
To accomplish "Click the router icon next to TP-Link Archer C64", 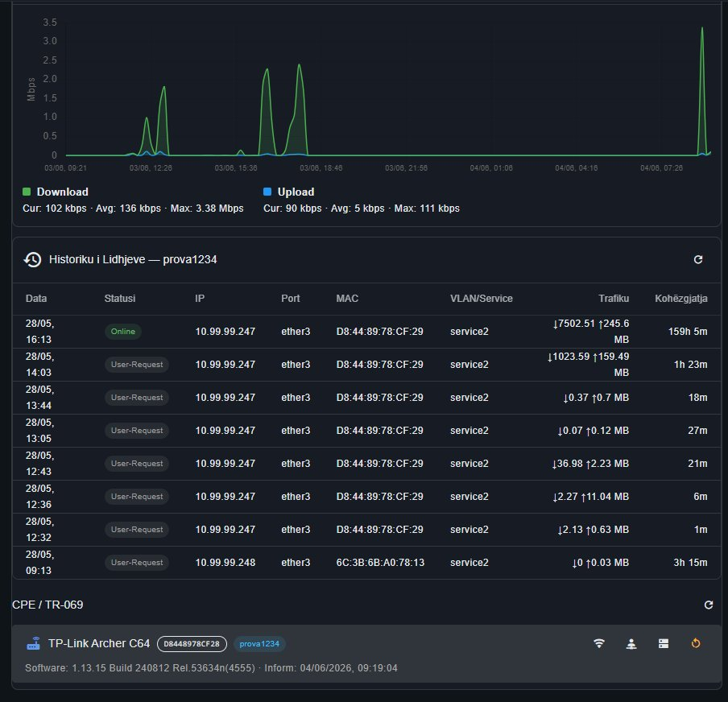I will coord(34,643).
